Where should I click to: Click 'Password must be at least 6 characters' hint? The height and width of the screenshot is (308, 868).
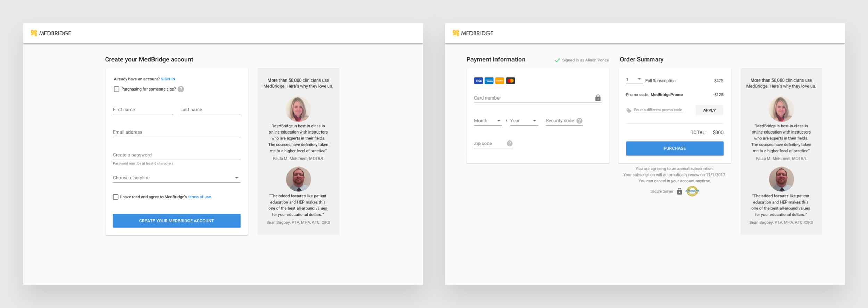point(143,164)
